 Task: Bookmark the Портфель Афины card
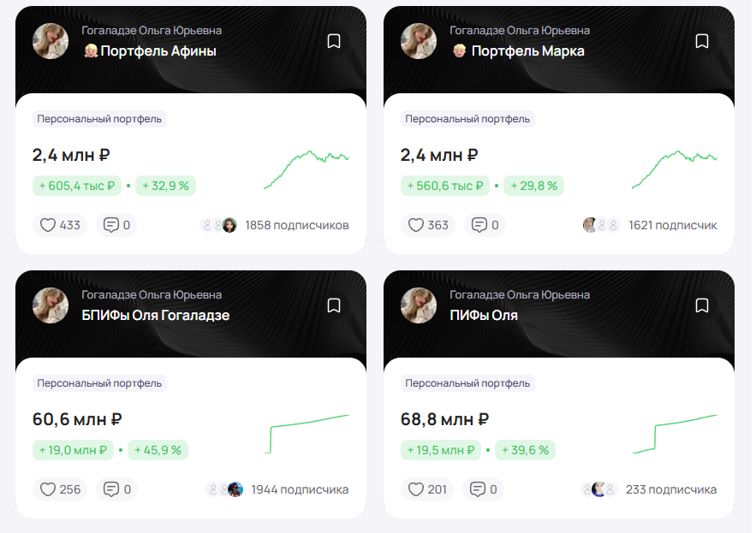(334, 41)
